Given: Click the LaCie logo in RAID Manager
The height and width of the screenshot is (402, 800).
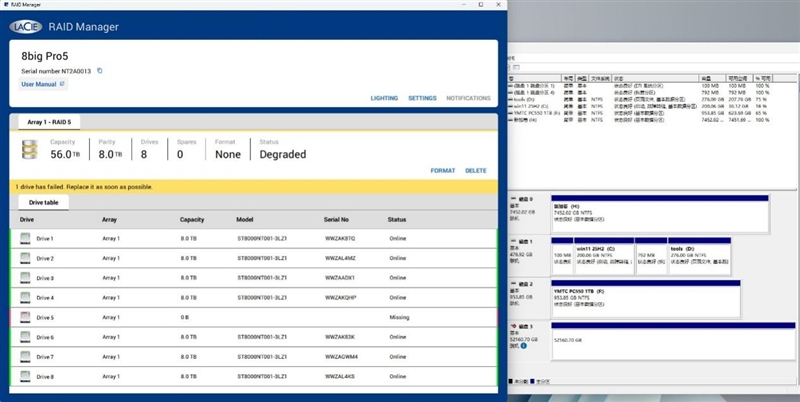Looking at the screenshot, I should 26,27.
